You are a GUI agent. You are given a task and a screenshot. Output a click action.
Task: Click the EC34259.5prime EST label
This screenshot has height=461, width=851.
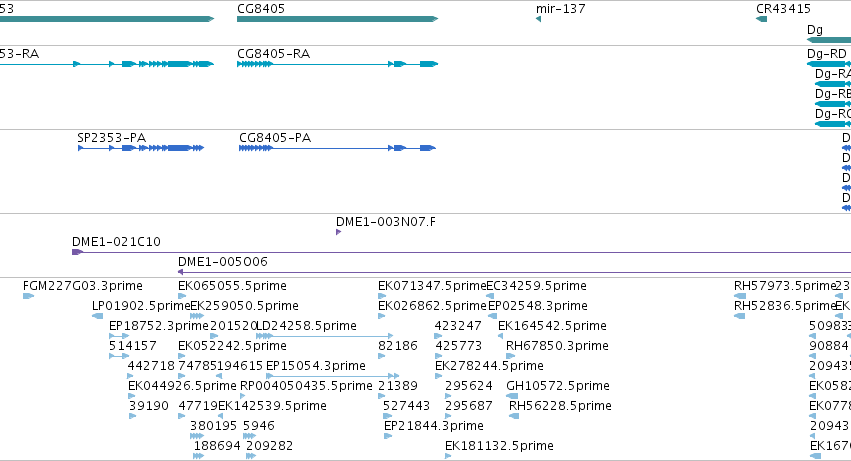pyautogui.click(x=536, y=286)
